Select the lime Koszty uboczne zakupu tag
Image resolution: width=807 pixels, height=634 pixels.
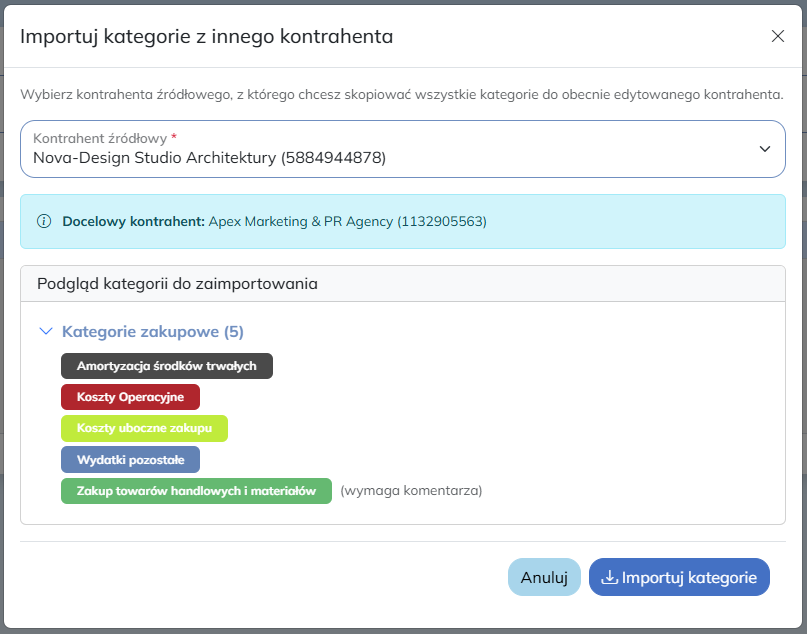click(x=144, y=428)
